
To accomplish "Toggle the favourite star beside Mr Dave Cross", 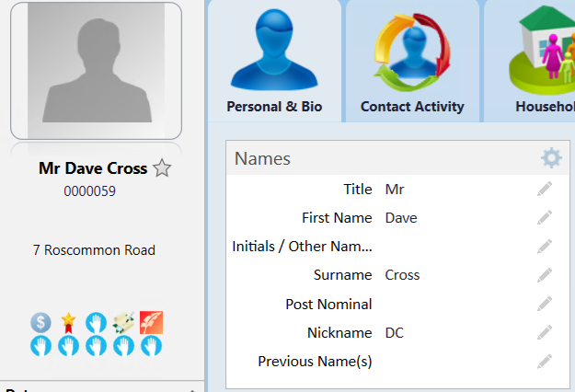I will [162, 168].
